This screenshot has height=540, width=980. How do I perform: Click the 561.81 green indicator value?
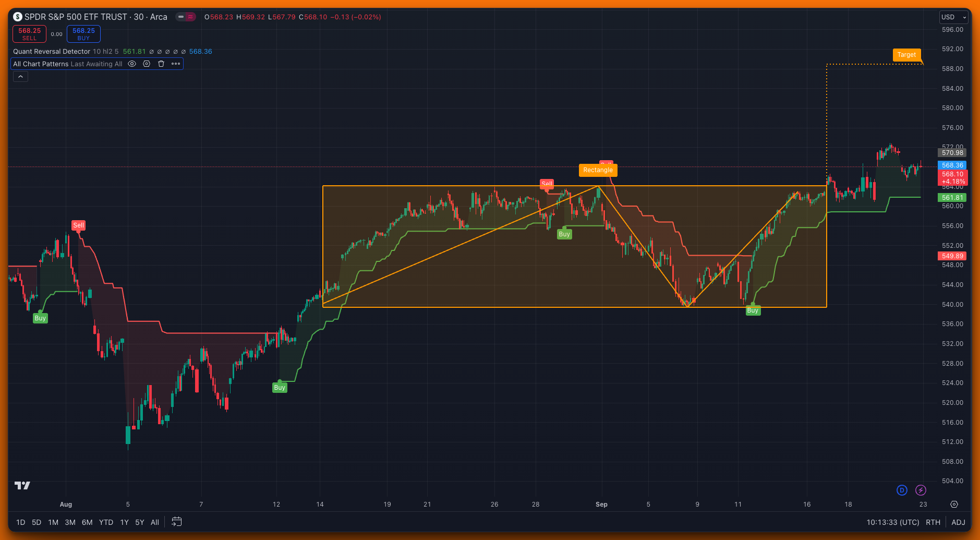[x=134, y=51]
